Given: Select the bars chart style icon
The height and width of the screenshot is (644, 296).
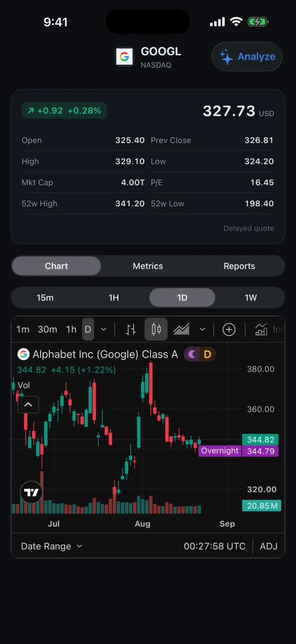Looking at the screenshot, I should point(131,329).
